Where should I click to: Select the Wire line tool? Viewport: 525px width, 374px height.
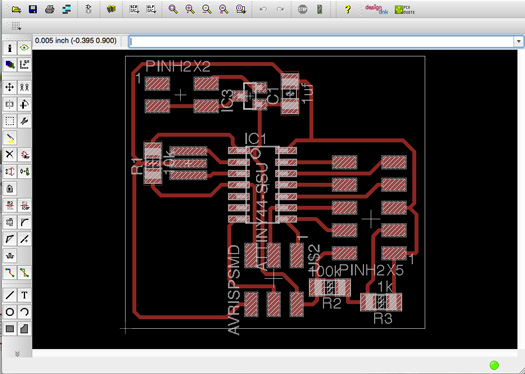[10, 295]
